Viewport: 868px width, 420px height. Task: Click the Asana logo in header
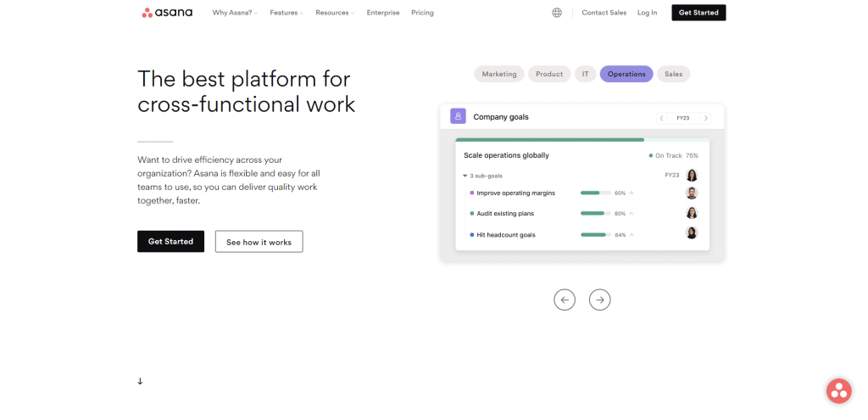(x=167, y=13)
